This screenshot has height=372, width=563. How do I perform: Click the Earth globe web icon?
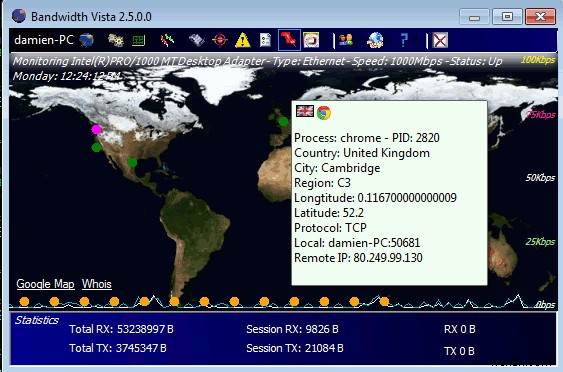click(x=375, y=40)
